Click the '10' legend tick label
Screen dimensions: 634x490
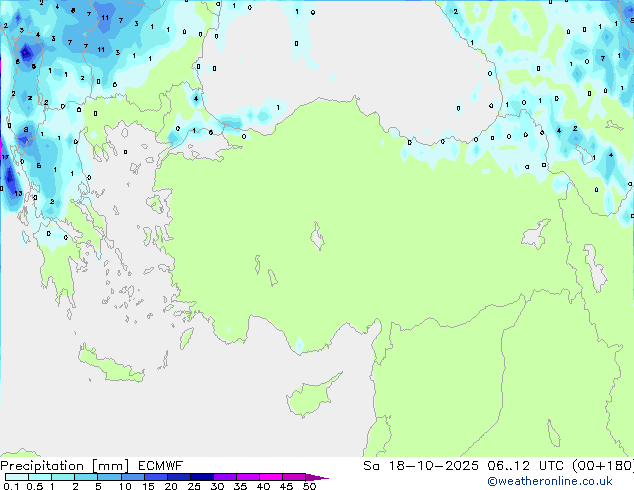coord(125,486)
